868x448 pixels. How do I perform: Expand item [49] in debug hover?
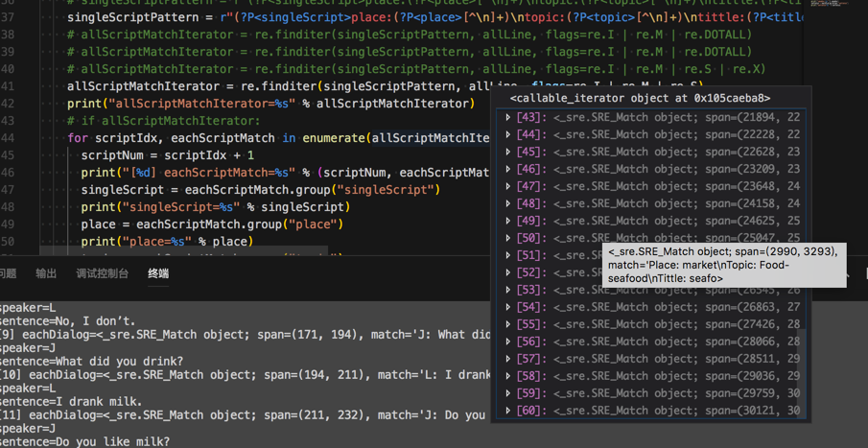pyautogui.click(x=507, y=221)
